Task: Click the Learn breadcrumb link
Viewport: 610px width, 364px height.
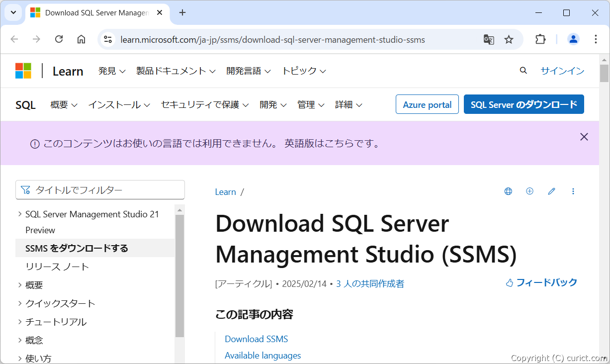Action: click(x=225, y=192)
